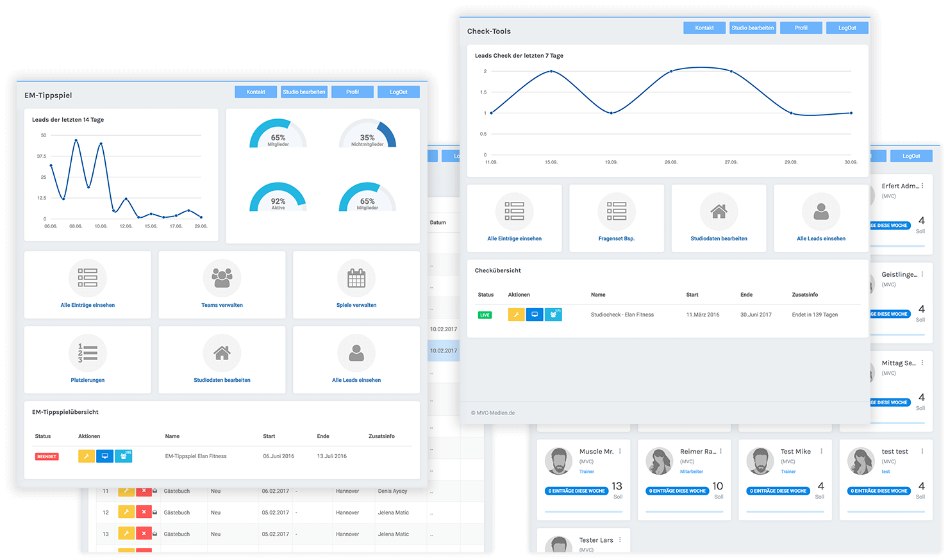Open the three-dot menu on Mittag Se... card
This screenshot has height=560, width=948.
click(x=922, y=363)
